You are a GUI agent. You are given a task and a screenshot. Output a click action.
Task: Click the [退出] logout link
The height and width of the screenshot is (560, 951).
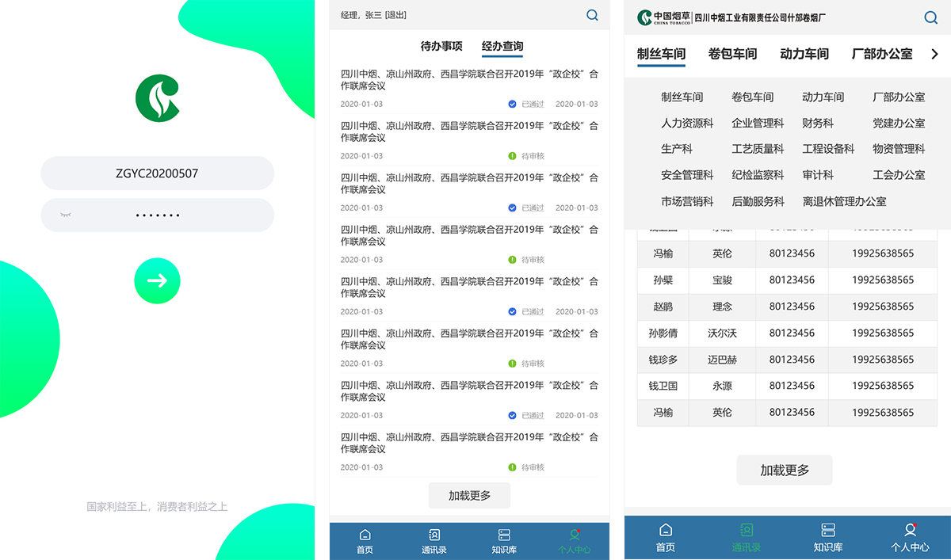(x=395, y=15)
